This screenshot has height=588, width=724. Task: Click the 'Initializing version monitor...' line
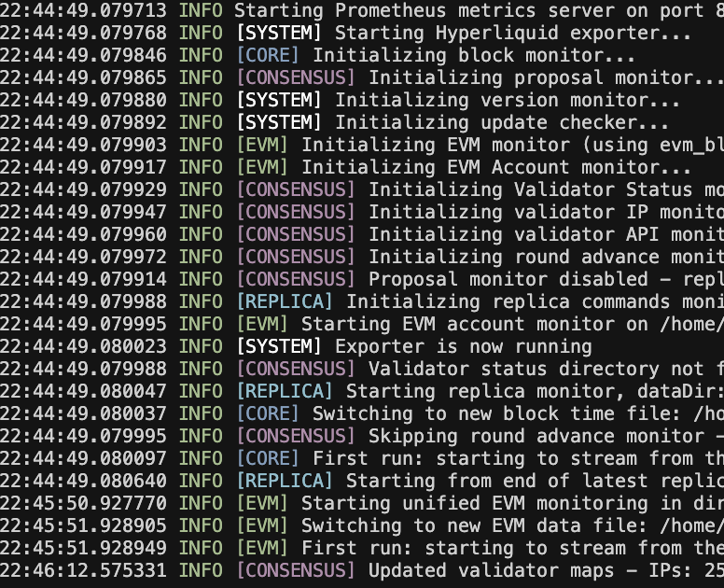tap(508, 100)
